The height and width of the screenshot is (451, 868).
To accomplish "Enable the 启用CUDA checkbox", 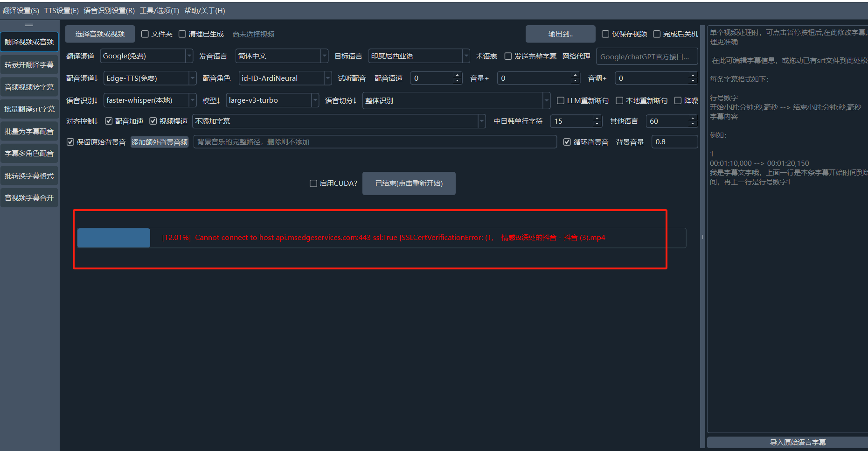I will point(313,183).
